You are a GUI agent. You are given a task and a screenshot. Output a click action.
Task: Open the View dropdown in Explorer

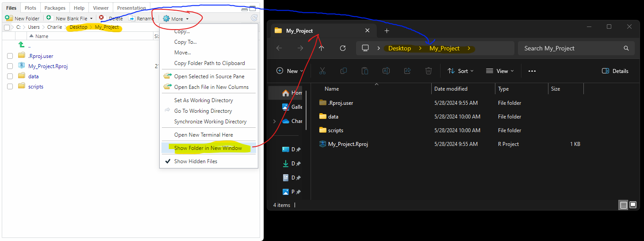pos(500,71)
